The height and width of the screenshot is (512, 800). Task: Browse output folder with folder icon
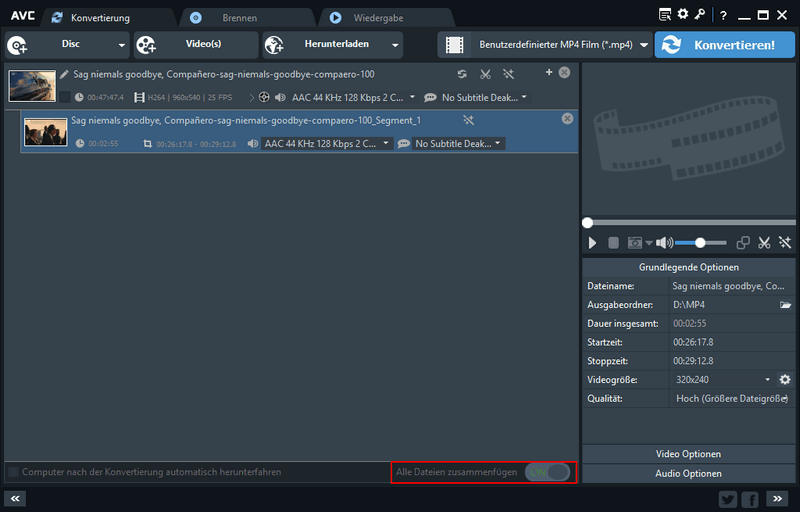(x=785, y=305)
